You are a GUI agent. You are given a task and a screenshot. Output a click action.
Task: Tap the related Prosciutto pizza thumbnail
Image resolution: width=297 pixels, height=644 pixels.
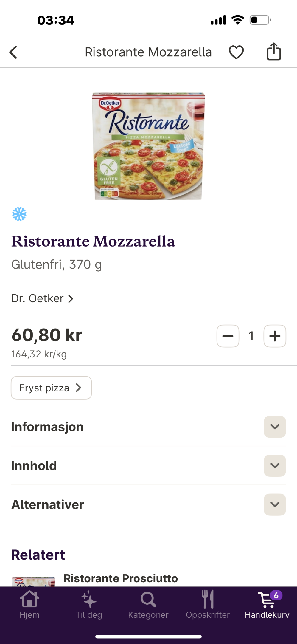pyautogui.click(x=33, y=582)
